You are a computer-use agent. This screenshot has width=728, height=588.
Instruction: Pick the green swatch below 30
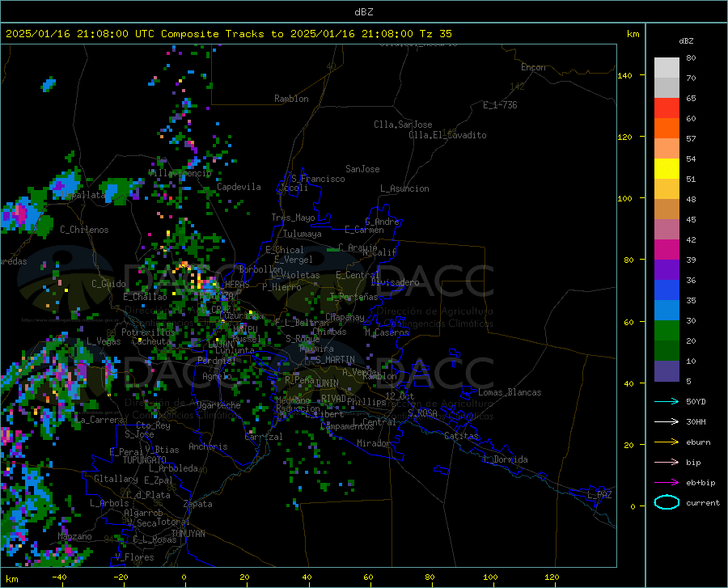[667, 331]
